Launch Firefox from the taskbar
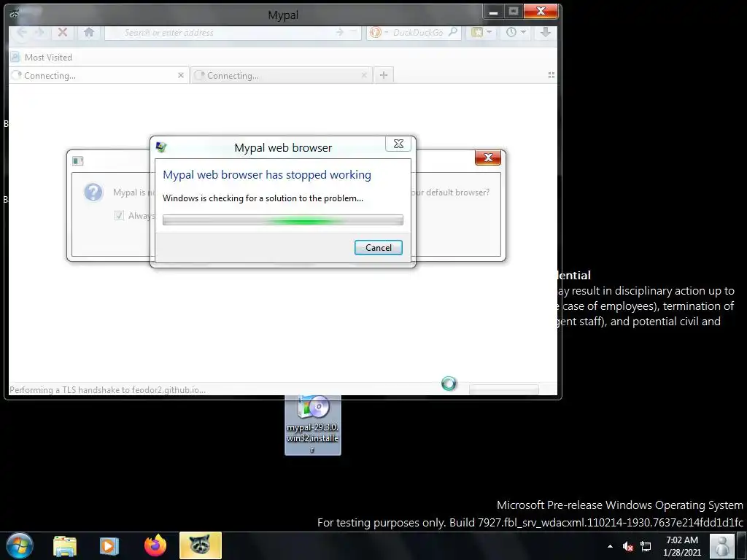The image size is (747, 560). click(155, 545)
